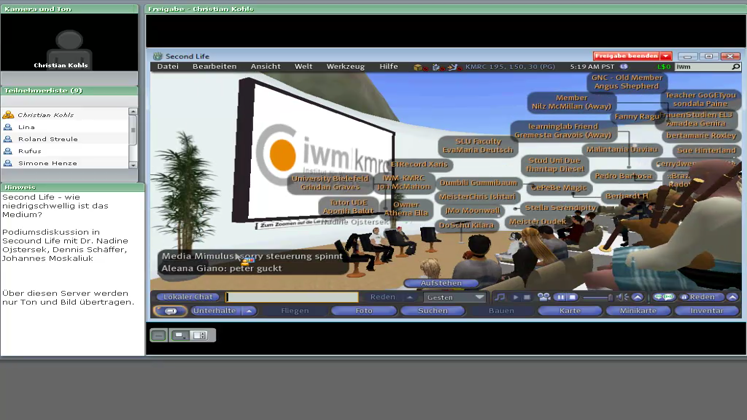Click the user icon beside Lina
The width and height of the screenshot is (747, 420).
8,127
